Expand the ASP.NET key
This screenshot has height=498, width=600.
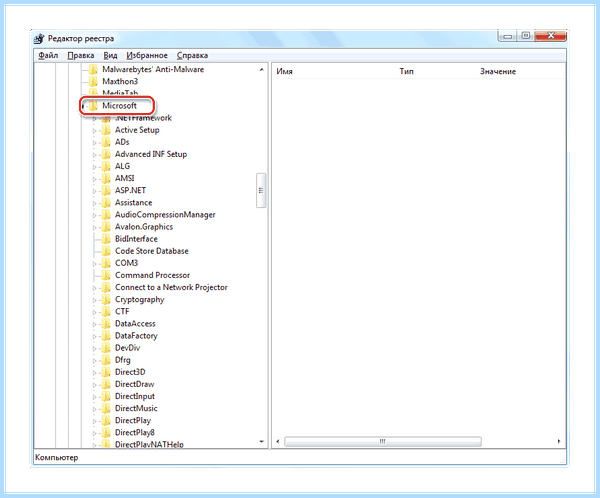coord(95,191)
